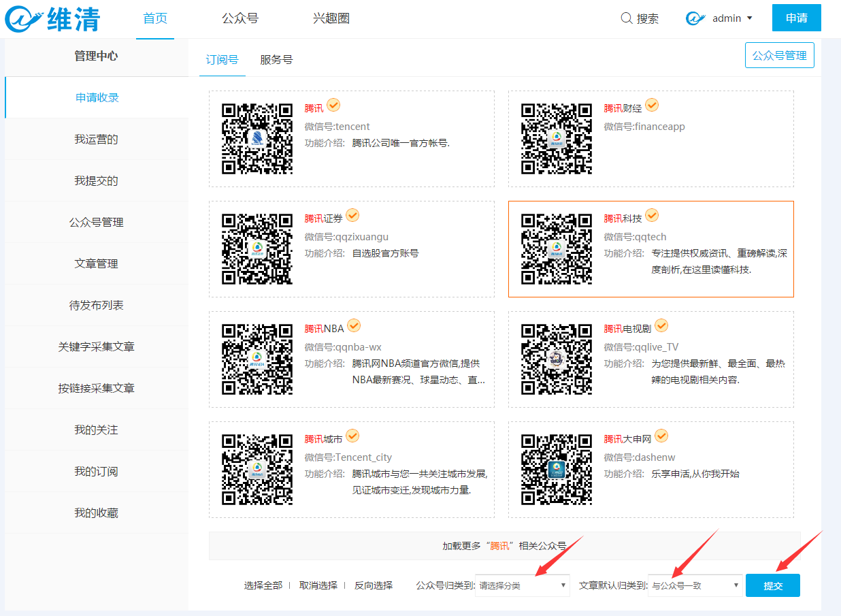Click the QR code for dashenw
This screenshot has height=616, width=841.
point(557,470)
